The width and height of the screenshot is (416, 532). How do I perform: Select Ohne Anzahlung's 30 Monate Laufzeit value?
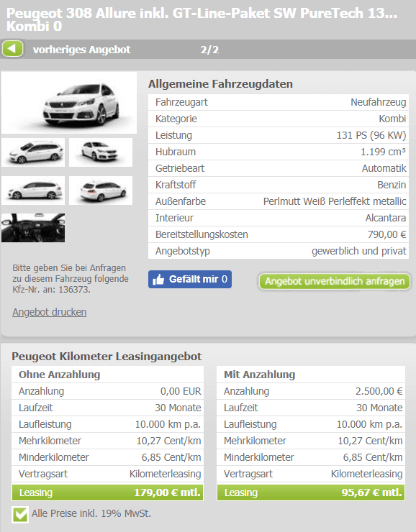[x=178, y=408]
